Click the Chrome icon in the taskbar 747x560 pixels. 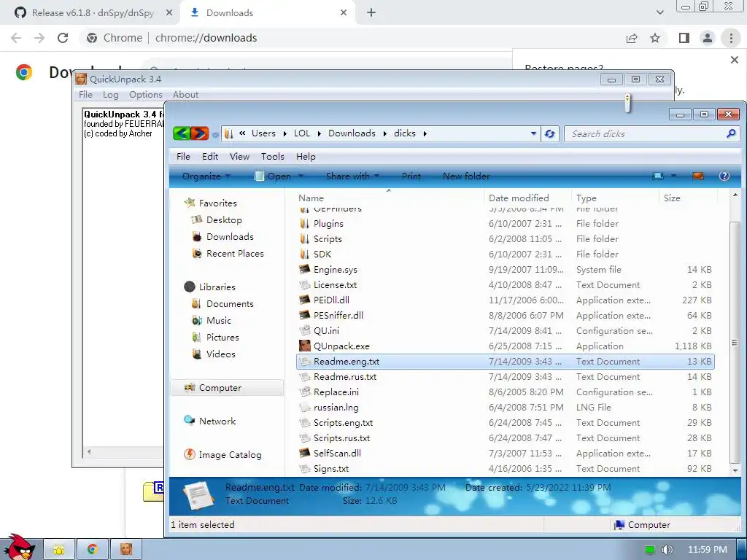click(93, 550)
